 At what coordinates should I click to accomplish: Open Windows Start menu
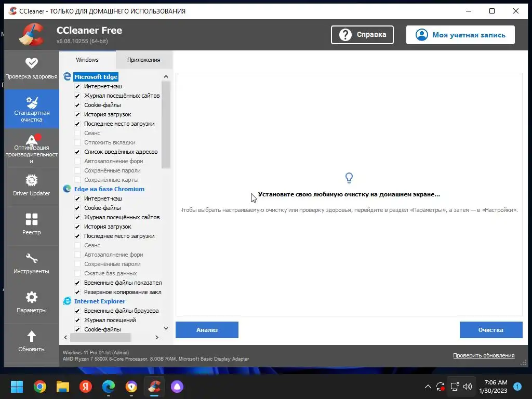[17, 387]
